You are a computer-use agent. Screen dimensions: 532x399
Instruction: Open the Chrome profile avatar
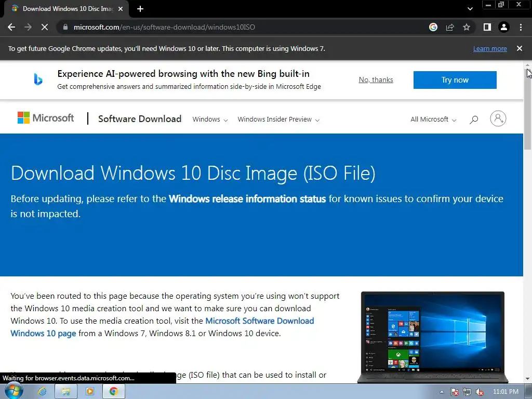click(x=504, y=27)
